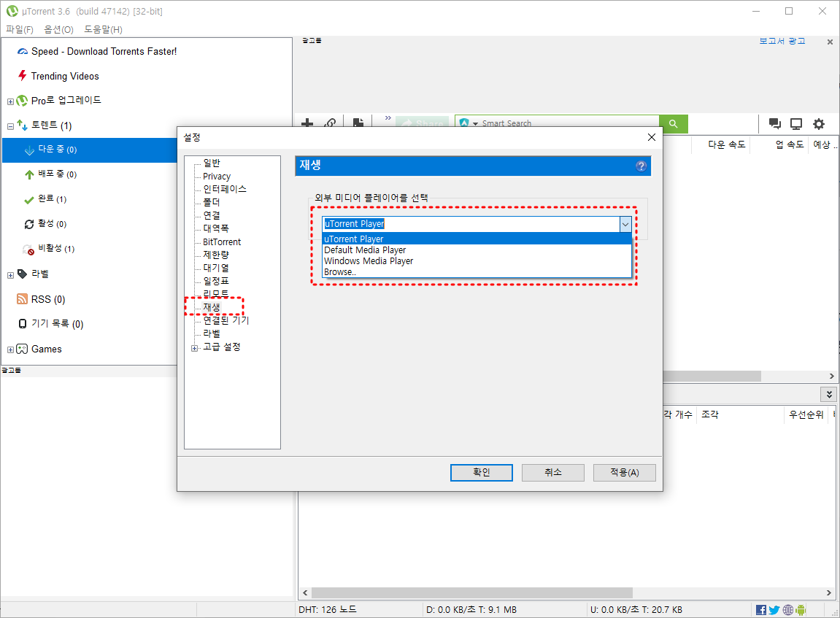
Task: Choose Browse.. option in list
Action: coord(477,272)
